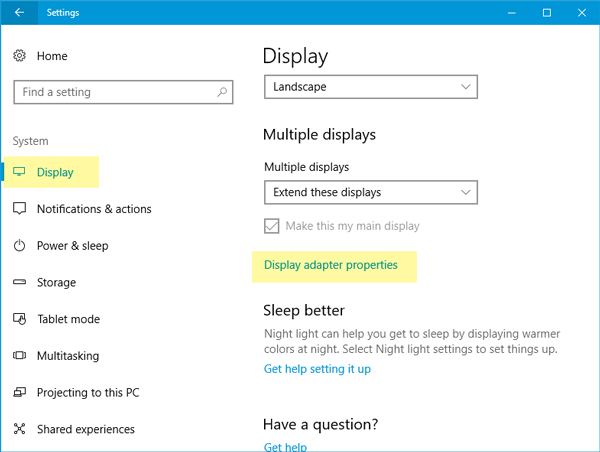Viewport: 600px width, 452px height.
Task: Open Display adapter properties link
Action: point(331,265)
